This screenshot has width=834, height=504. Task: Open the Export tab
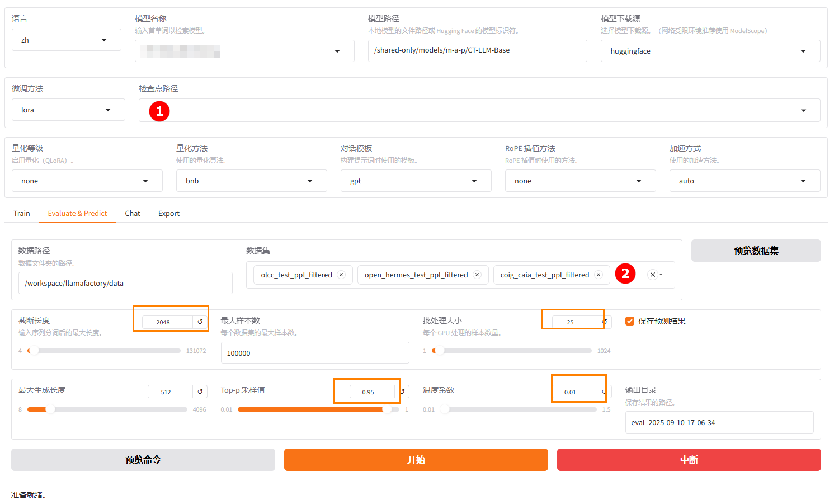click(x=169, y=214)
